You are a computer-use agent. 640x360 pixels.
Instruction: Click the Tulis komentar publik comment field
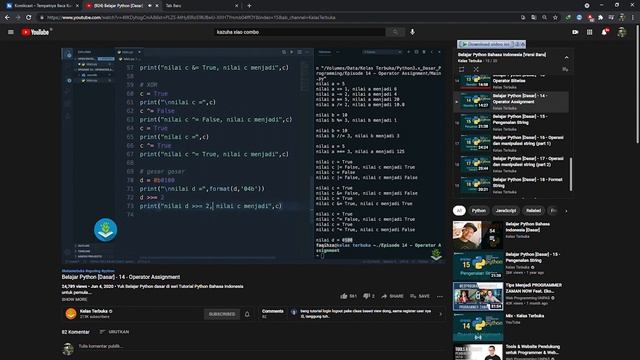[x=261, y=346]
